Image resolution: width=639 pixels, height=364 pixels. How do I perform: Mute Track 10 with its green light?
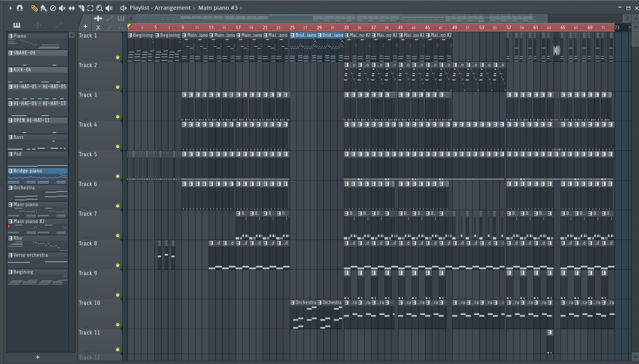(x=118, y=325)
